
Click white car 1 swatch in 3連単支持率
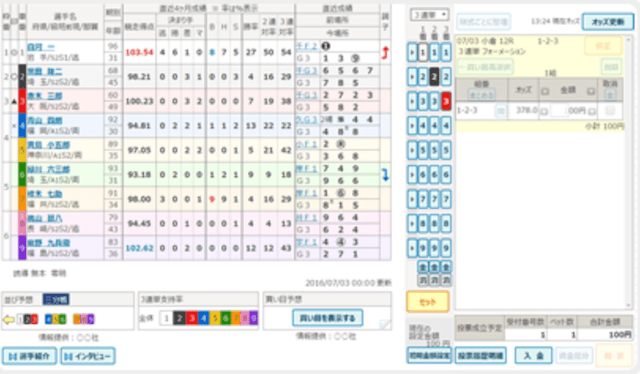point(167,318)
